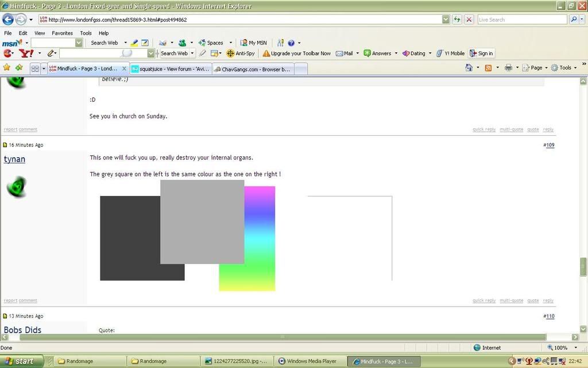This screenshot has width=588, height=368.
Task: Click the Stop loading icon
Action: [469, 19]
